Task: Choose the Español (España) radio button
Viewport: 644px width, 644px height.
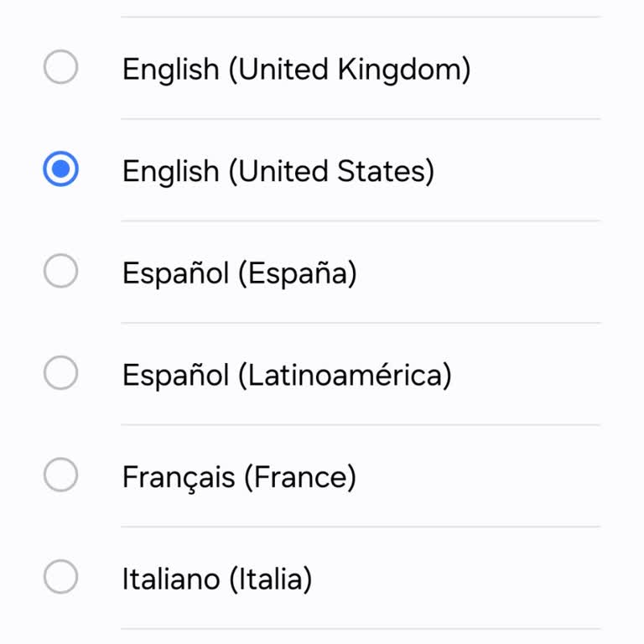Action: [60, 273]
